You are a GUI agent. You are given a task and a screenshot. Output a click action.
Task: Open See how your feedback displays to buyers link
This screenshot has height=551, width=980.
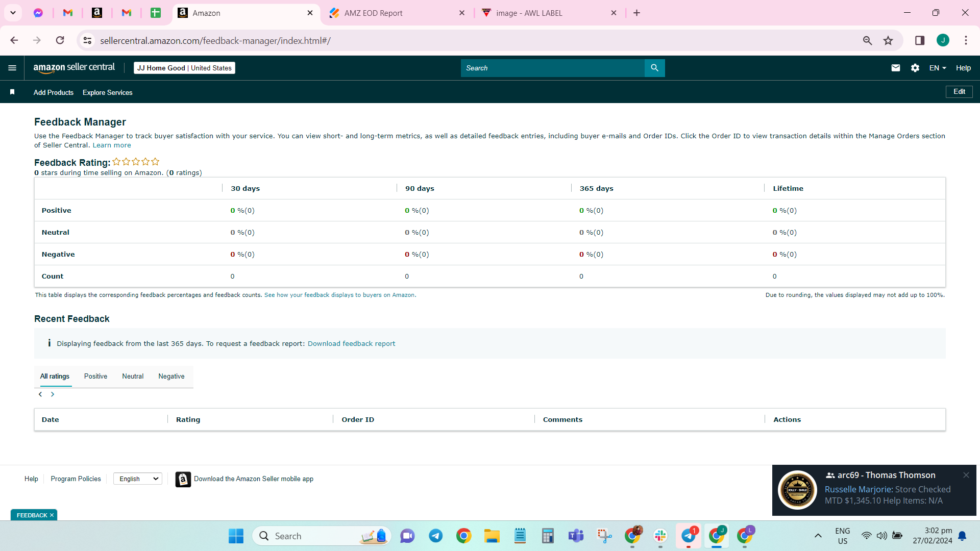(x=339, y=295)
